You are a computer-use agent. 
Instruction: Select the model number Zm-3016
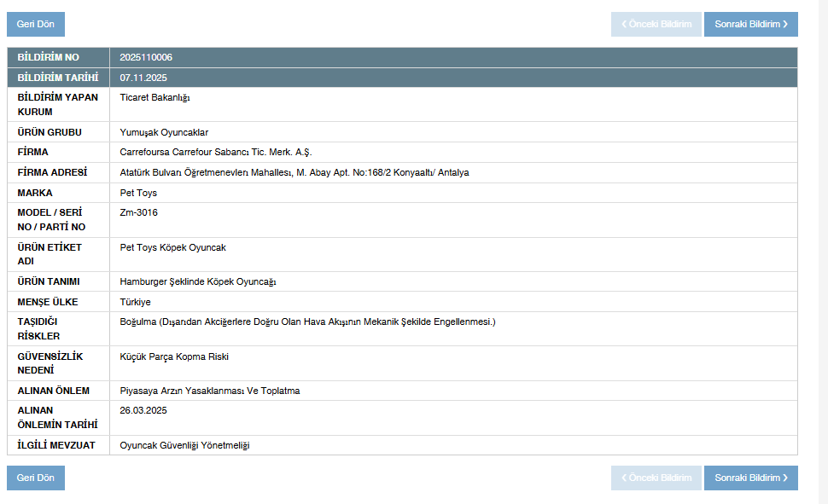click(x=138, y=212)
